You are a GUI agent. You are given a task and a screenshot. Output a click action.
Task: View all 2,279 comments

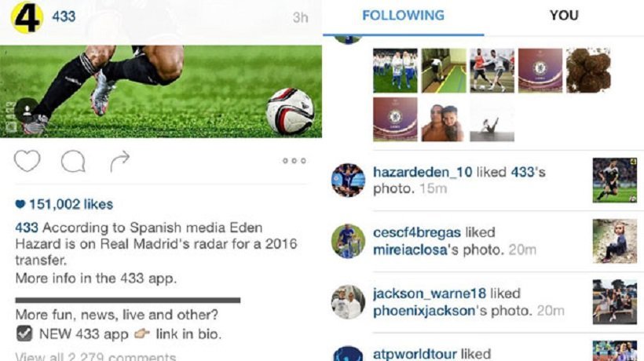point(96,356)
